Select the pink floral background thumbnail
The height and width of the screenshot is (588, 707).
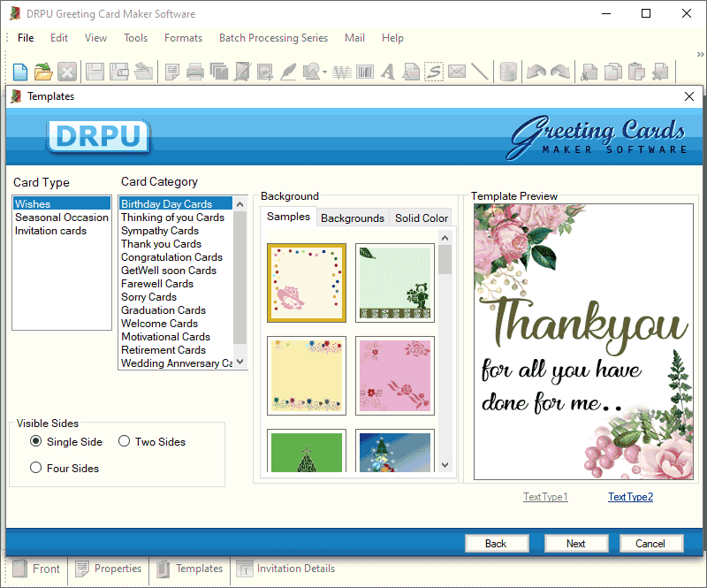395,375
